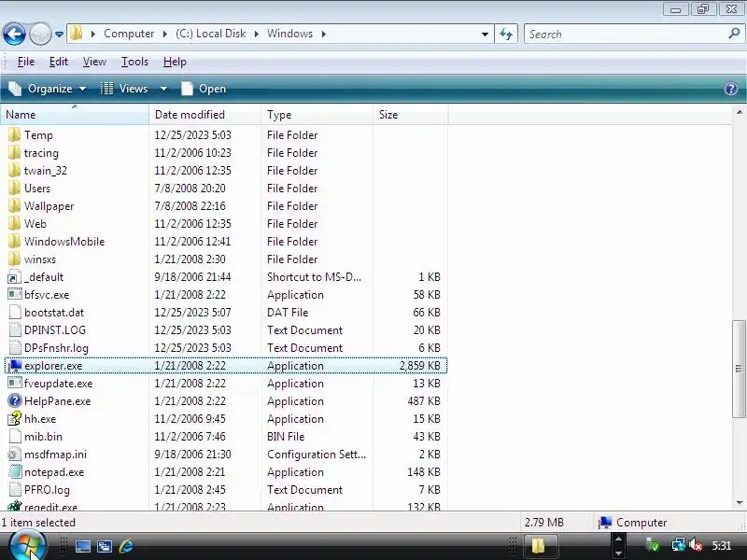Click the HelpPane.exe file name
Viewport: 747px width, 560px height.
tap(58, 401)
